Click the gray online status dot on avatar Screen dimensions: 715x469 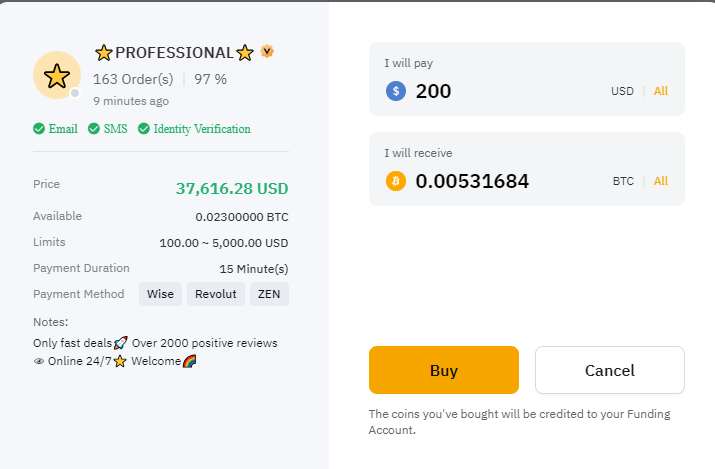[75, 93]
